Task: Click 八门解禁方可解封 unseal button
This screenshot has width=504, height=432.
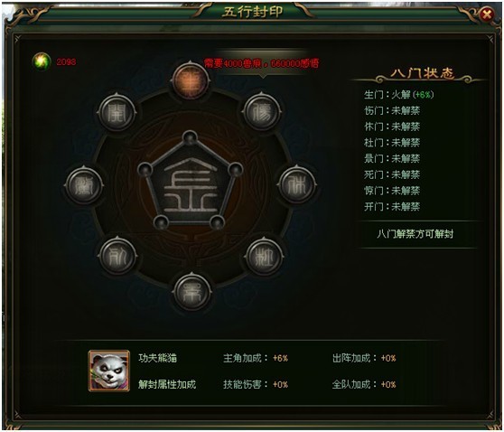Action: pyautogui.click(x=415, y=234)
